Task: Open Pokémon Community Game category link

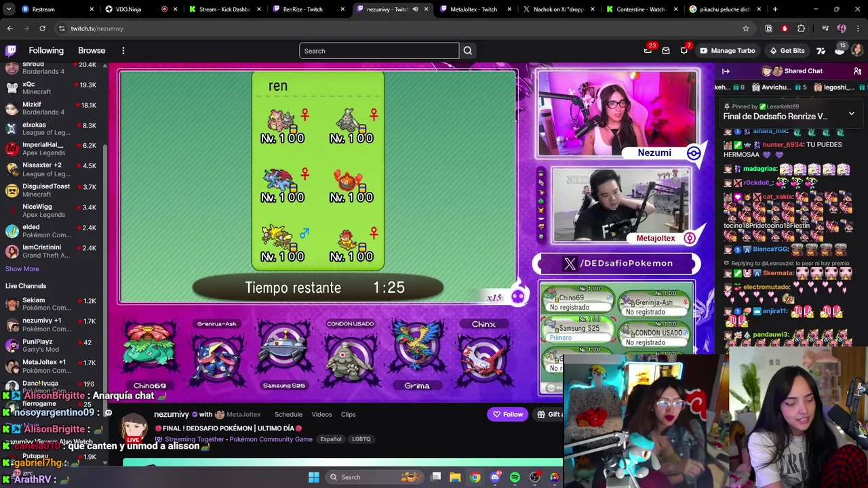Action: coord(271,439)
